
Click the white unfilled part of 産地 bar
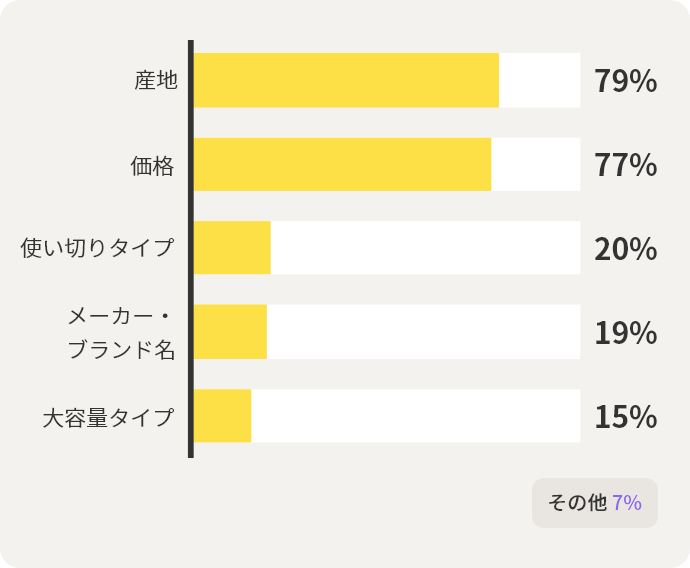coord(539,80)
